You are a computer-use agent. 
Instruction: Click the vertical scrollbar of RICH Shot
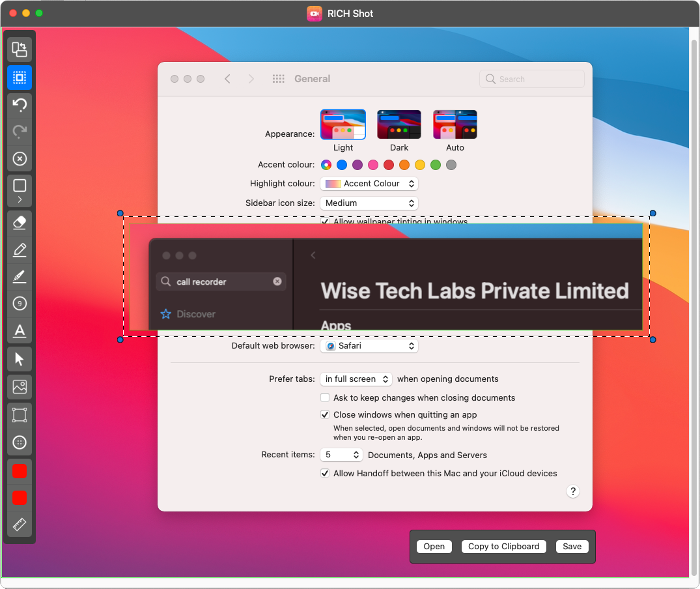pyautogui.click(x=693, y=308)
